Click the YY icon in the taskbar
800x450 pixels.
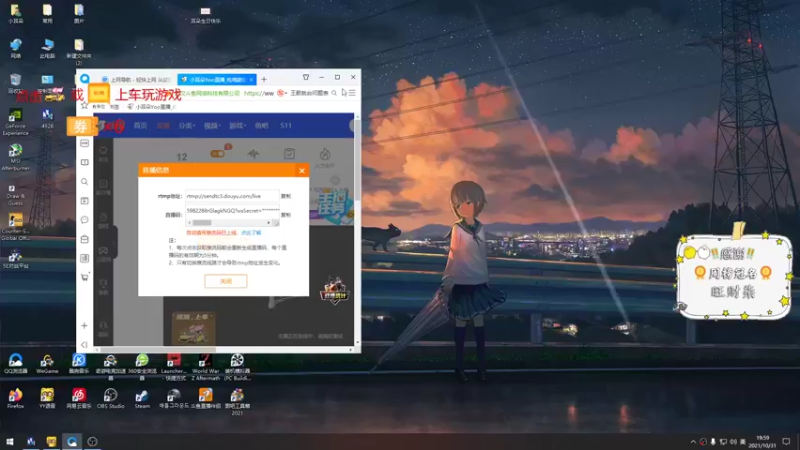51,441
